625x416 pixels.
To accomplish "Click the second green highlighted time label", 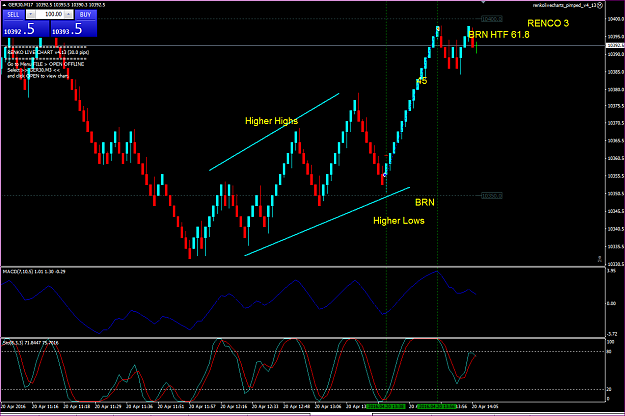I will tap(437, 407).
